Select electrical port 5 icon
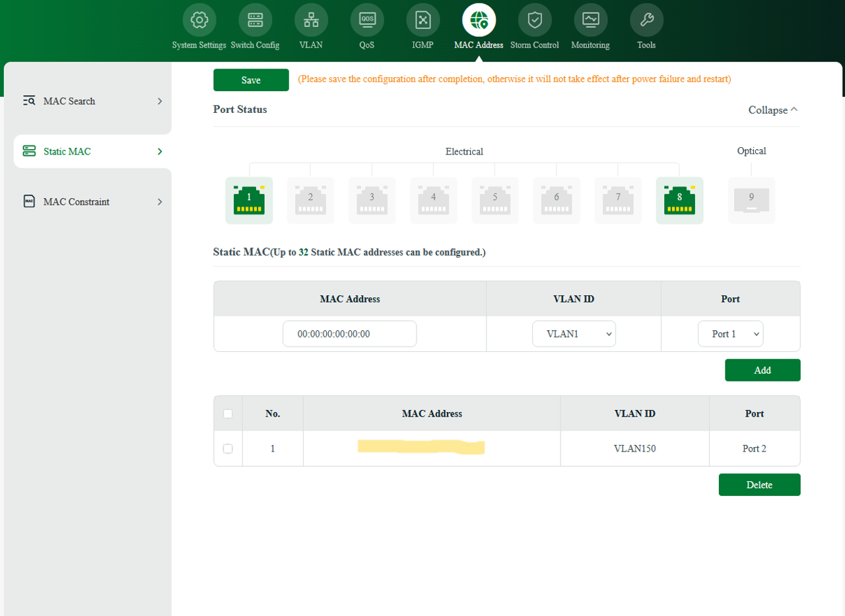Viewport: 845px width, 616px height. coord(495,200)
